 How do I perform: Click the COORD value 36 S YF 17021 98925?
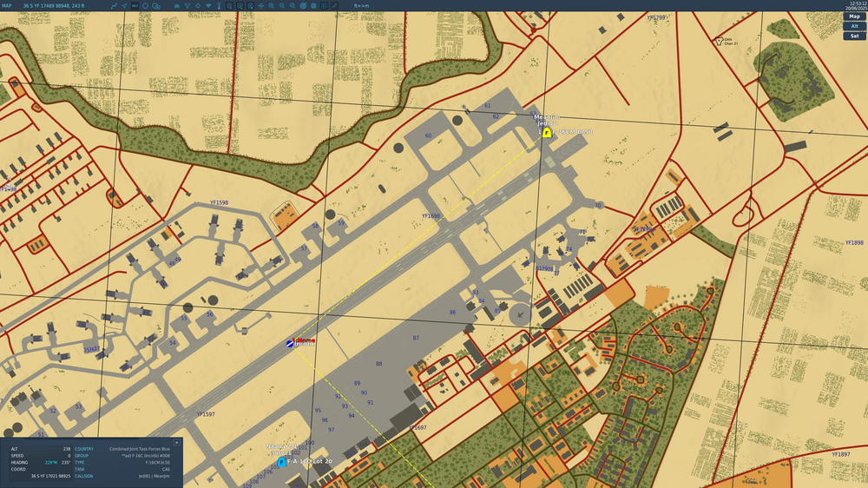(50, 476)
